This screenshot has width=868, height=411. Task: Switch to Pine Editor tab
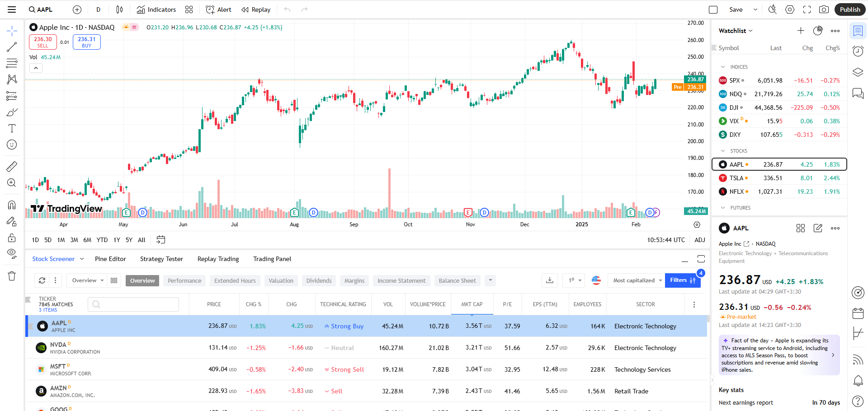tap(110, 259)
